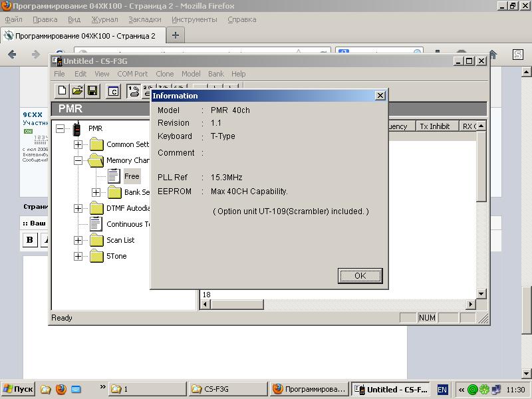The height and width of the screenshot is (399, 532).
Task: Click the green spiral tray icon
Action: pos(473,390)
